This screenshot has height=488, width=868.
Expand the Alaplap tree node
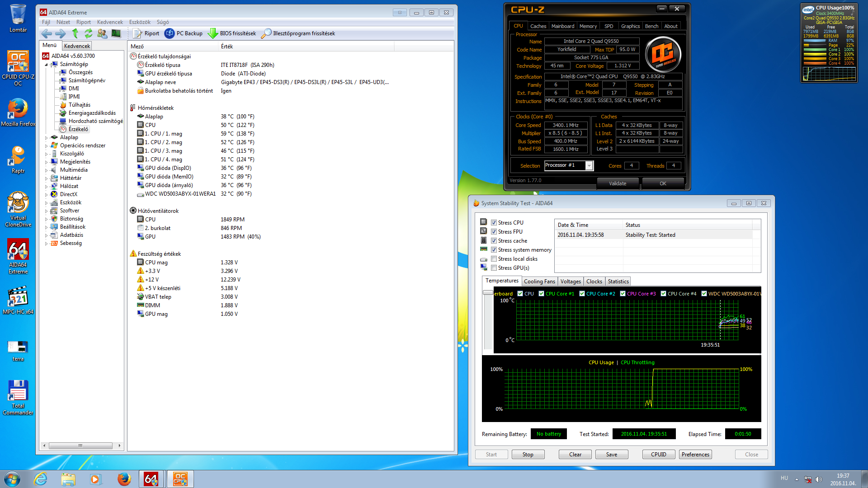[x=46, y=137]
